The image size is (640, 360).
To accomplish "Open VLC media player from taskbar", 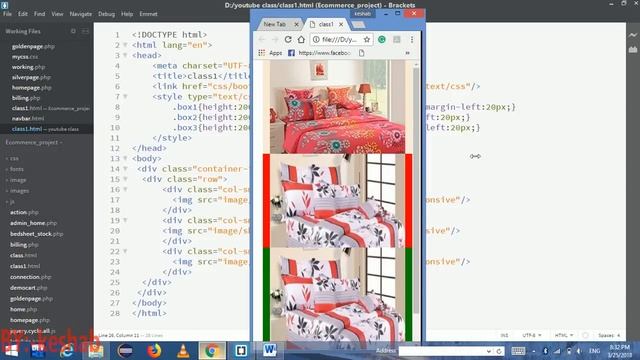I will (x=183, y=351).
